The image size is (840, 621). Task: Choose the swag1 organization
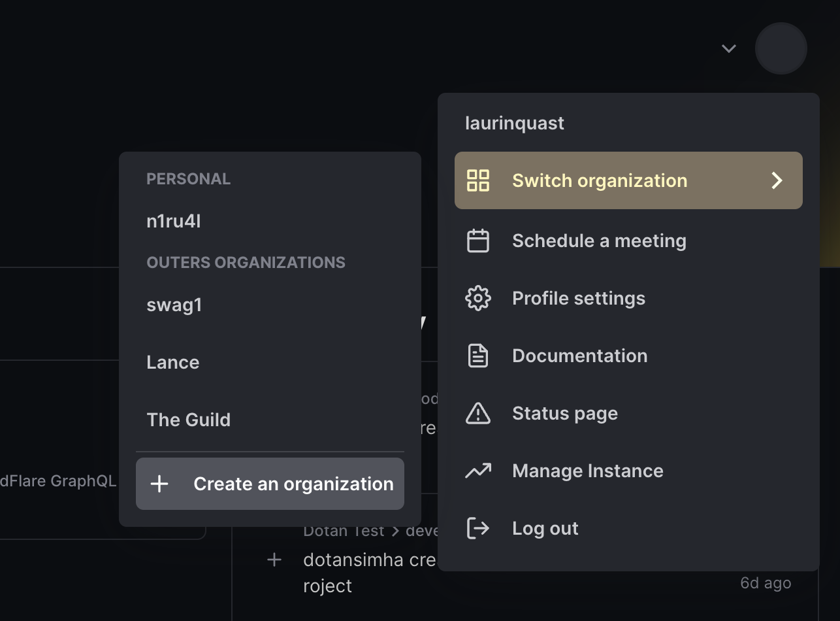click(x=174, y=305)
